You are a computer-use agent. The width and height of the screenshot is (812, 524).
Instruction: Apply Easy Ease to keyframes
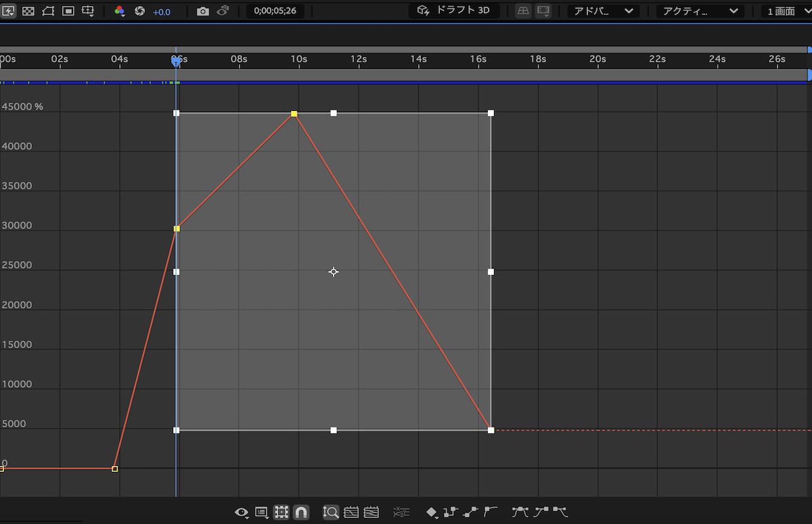[x=520, y=513]
